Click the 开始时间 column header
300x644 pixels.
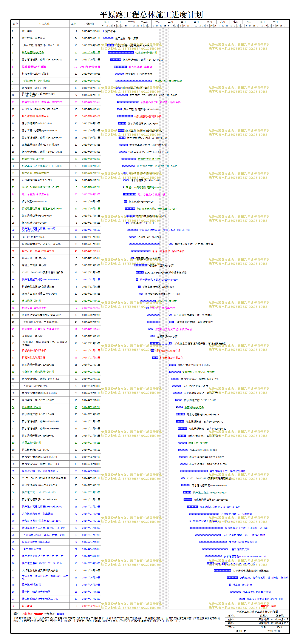(x=89, y=24)
